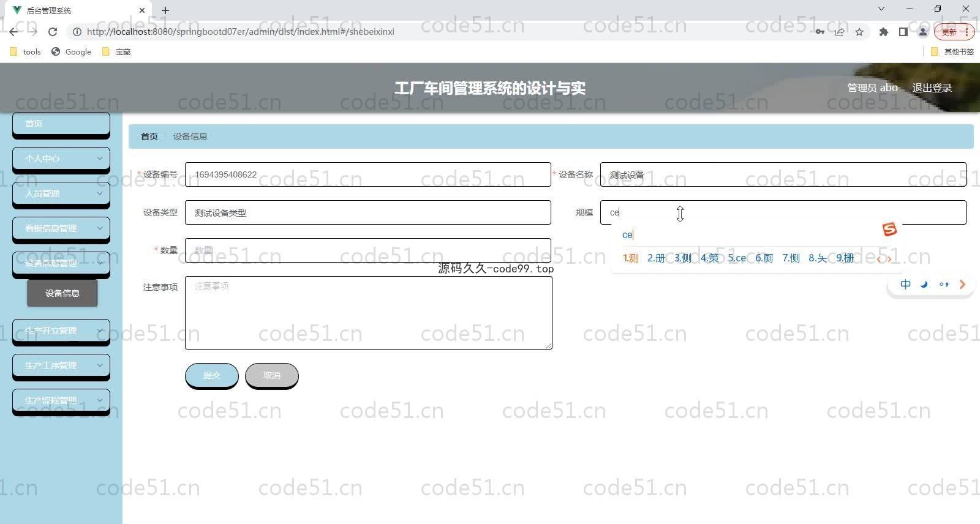Submit the form with 提交
Viewport: 980px width, 524px height.
[x=212, y=375]
